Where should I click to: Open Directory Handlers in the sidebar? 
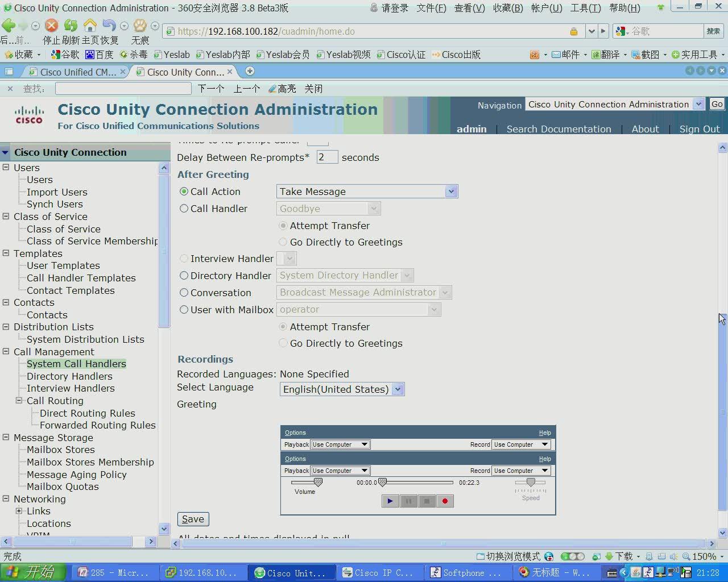click(x=69, y=376)
